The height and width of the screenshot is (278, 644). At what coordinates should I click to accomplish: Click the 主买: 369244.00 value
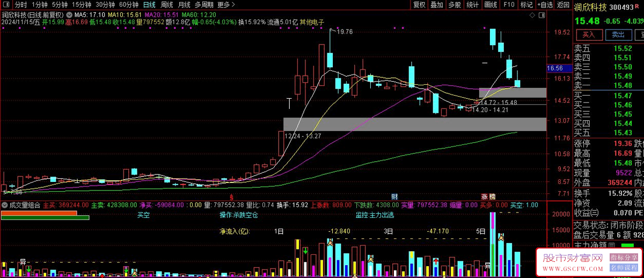pos(65,205)
